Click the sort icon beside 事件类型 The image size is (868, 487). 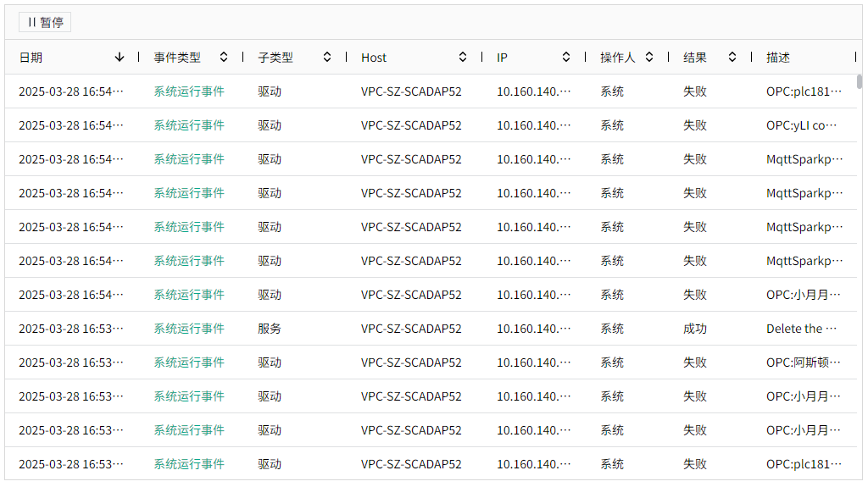point(224,58)
